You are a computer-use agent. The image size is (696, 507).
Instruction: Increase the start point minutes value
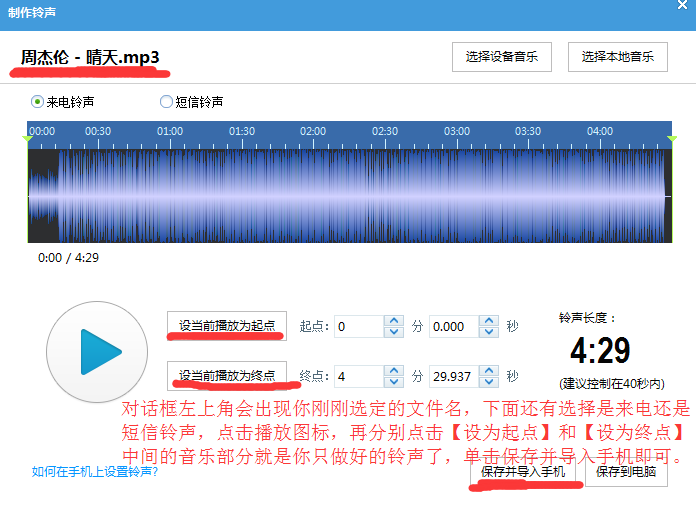(394, 321)
